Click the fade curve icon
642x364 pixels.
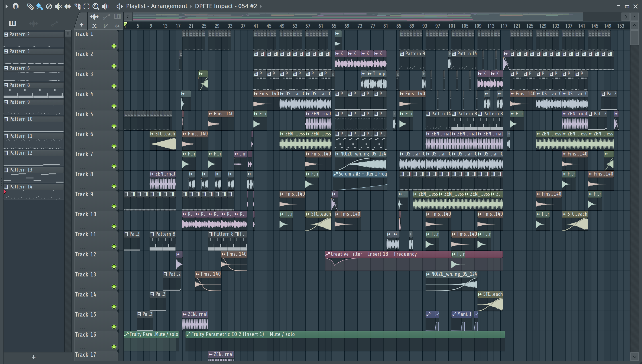tap(106, 26)
